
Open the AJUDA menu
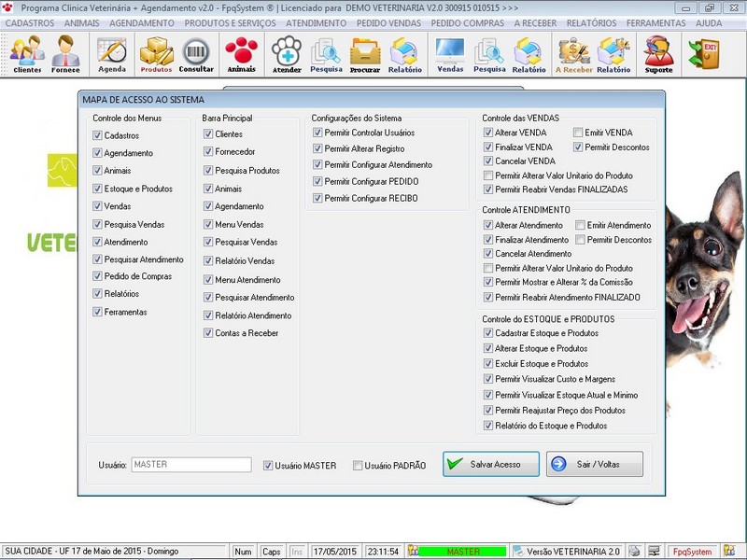tap(709, 22)
